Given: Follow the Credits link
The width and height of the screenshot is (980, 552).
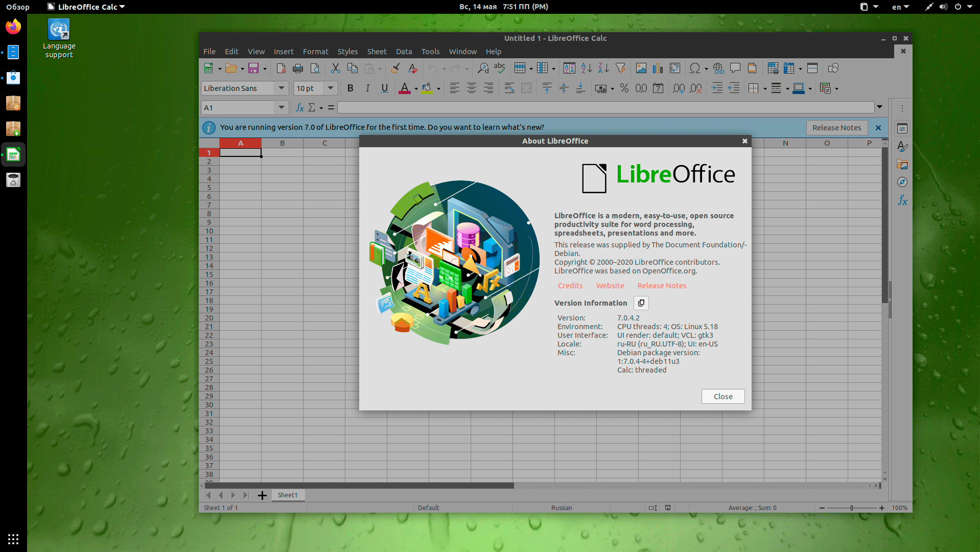Looking at the screenshot, I should point(570,286).
